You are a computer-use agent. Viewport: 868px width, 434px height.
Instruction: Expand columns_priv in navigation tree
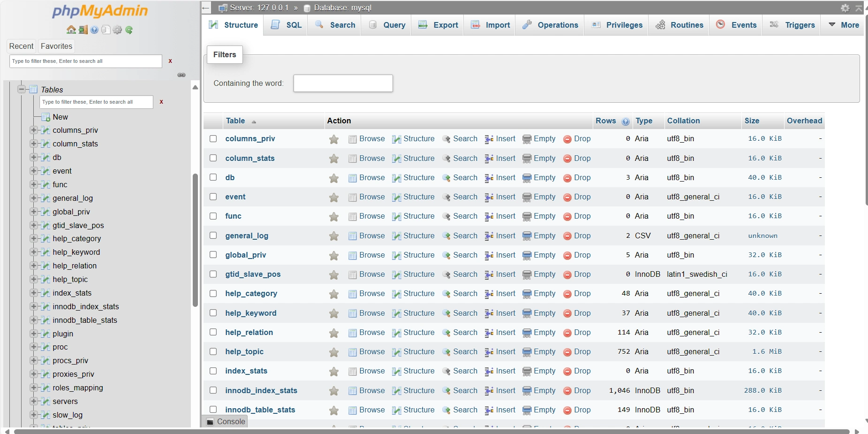point(33,130)
